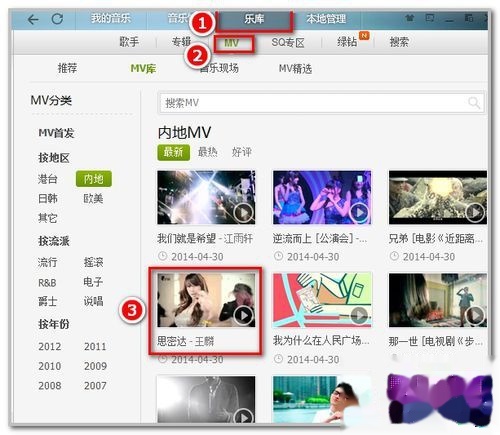Image resolution: width=500 pixels, height=435 pixels.
Task: Open the 我为什么在人民广场 video thumbnail
Action: coord(322,300)
